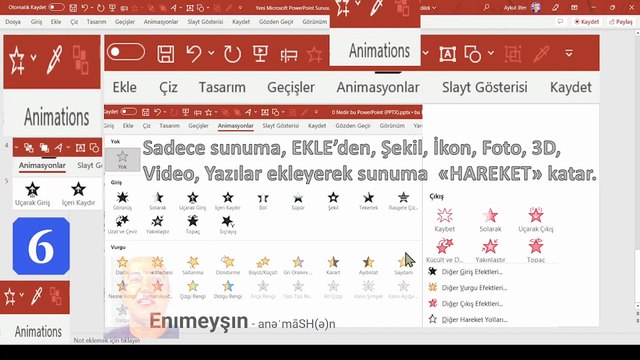
Task: Click notes area 'Not eklemek için tıklayın'
Action: coord(107,340)
